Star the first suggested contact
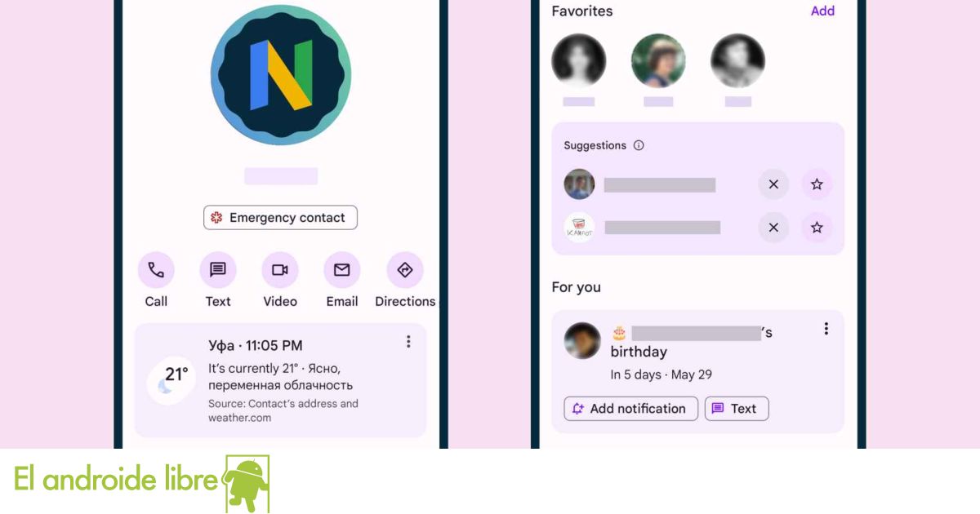 coord(817,184)
